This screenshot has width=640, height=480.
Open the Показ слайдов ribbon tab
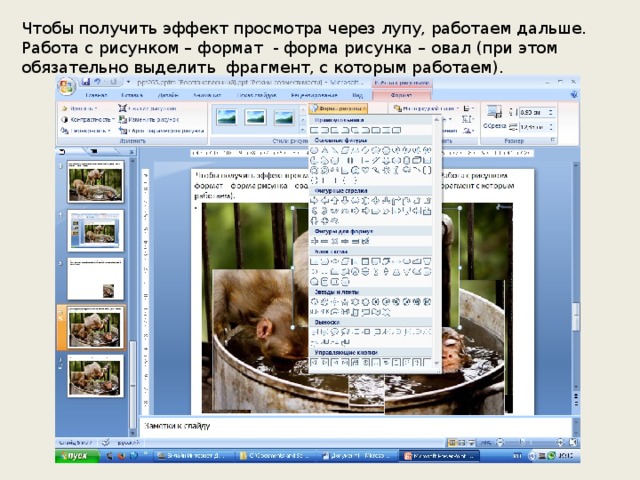point(256,95)
